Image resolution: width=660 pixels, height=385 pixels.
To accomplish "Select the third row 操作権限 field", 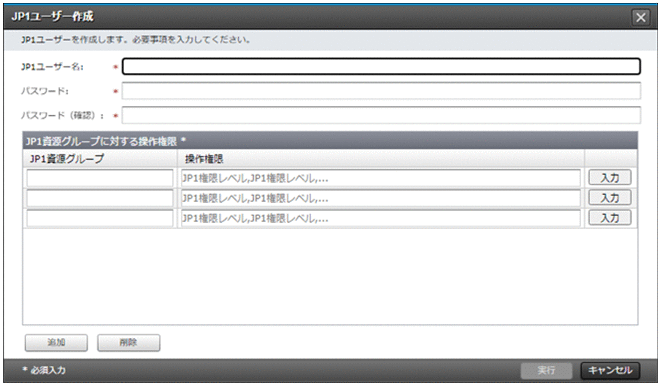I will (x=381, y=218).
